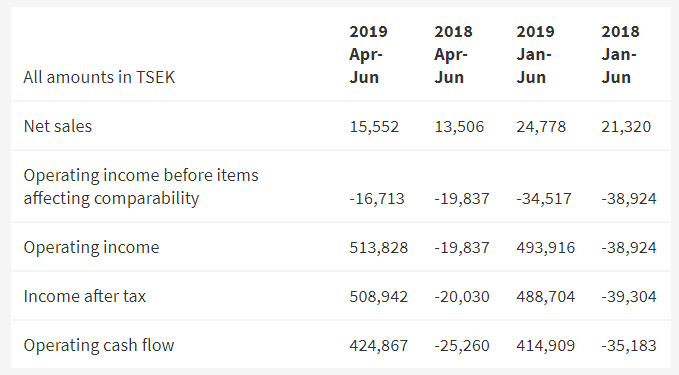This screenshot has width=679, height=375.
Task: Click the value -34,517
Action: click(544, 199)
